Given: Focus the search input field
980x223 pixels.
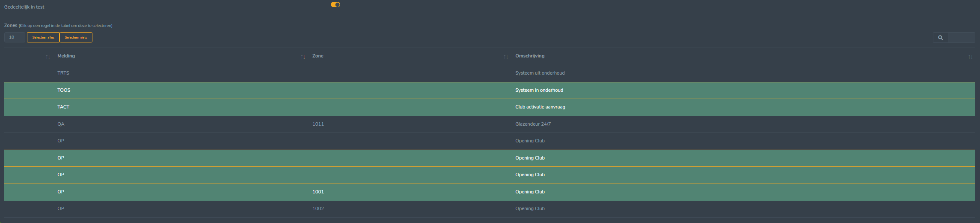Looking at the screenshot, I should tap(962, 38).
